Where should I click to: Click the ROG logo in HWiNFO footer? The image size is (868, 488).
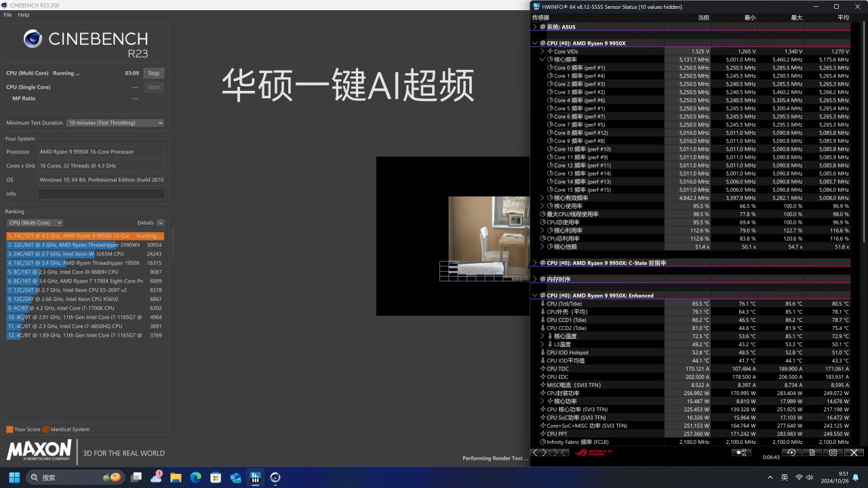593,453
